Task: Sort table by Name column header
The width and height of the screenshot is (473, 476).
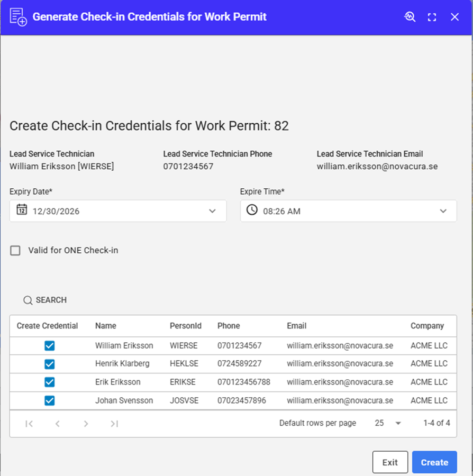Action: pos(106,326)
